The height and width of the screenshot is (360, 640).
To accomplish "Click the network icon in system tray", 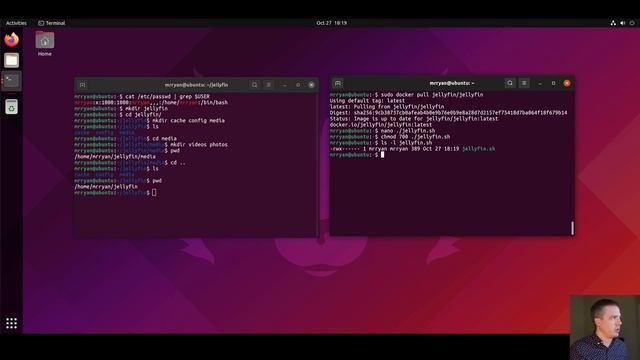I will pyautogui.click(x=613, y=23).
